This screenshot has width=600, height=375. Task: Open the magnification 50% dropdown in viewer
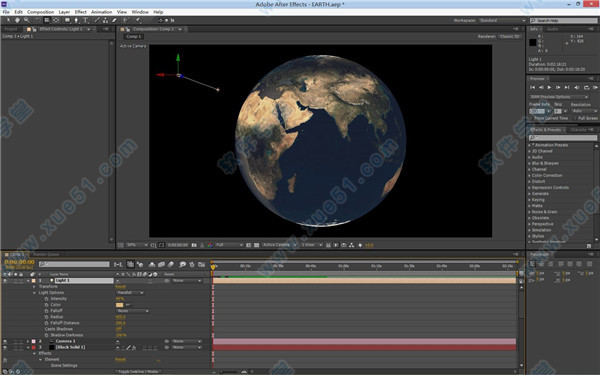click(137, 245)
